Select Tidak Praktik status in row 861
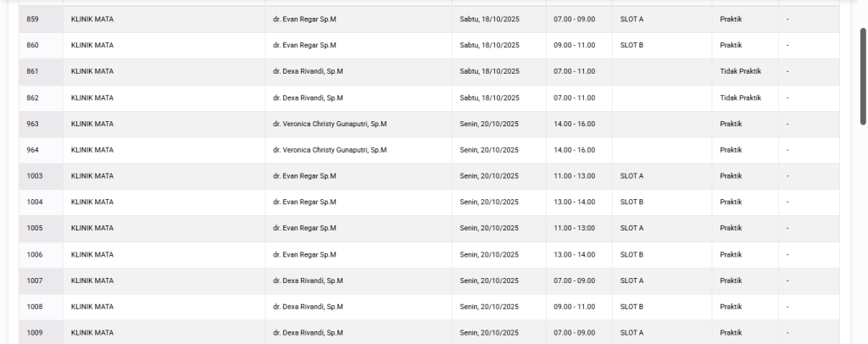Viewport: 868px width, 344px height. (x=740, y=71)
